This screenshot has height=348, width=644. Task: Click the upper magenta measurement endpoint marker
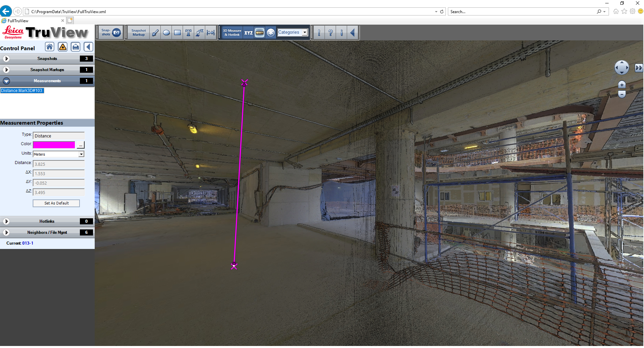click(x=244, y=83)
